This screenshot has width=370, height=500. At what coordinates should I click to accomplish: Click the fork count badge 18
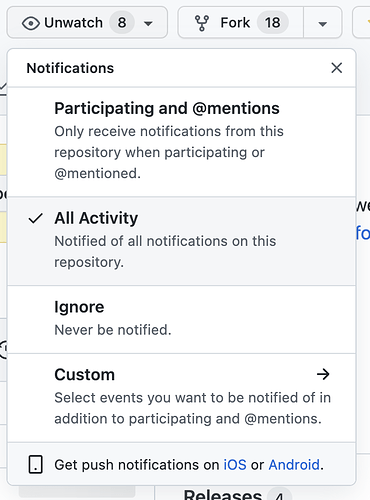pyautogui.click(x=273, y=23)
